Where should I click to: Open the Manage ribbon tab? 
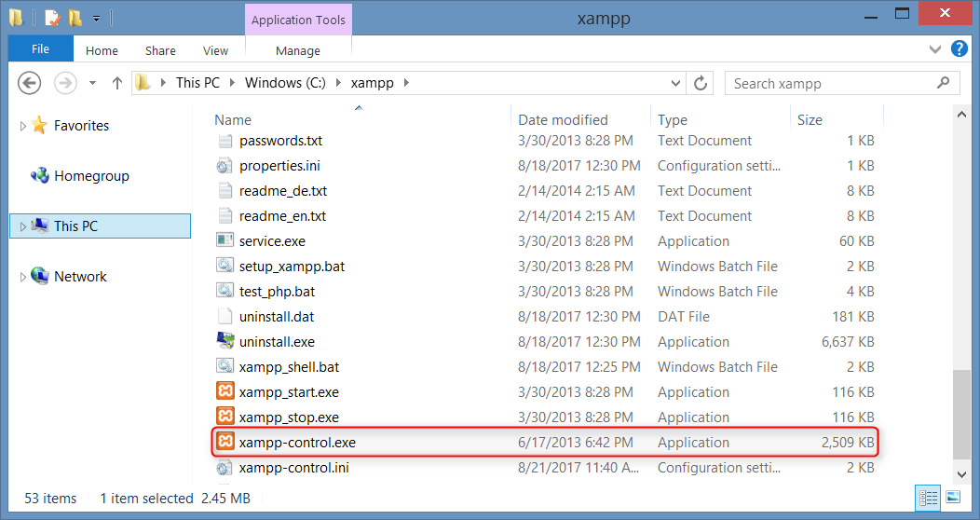tap(298, 50)
